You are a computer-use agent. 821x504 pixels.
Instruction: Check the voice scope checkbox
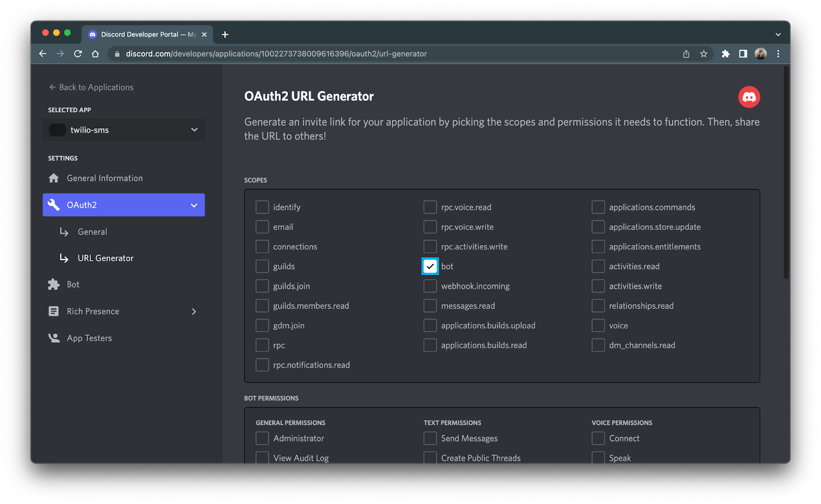(x=598, y=325)
